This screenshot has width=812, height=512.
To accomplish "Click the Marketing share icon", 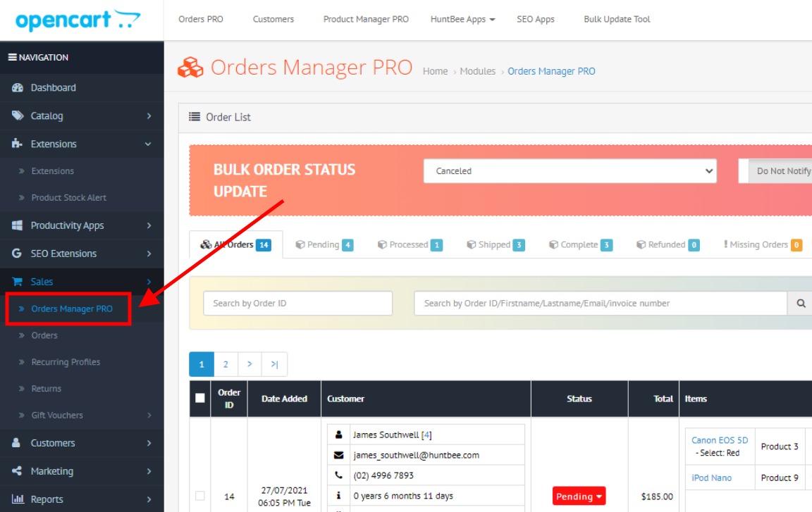I will coord(17,471).
